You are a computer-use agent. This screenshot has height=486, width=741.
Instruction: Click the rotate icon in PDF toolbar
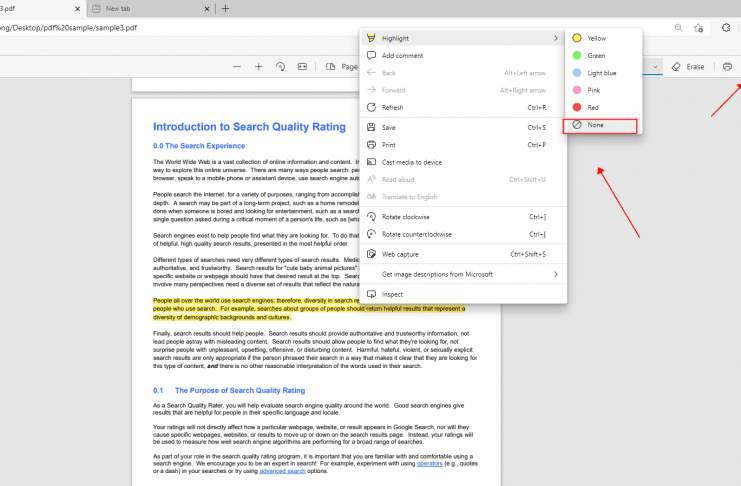[x=280, y=67]
